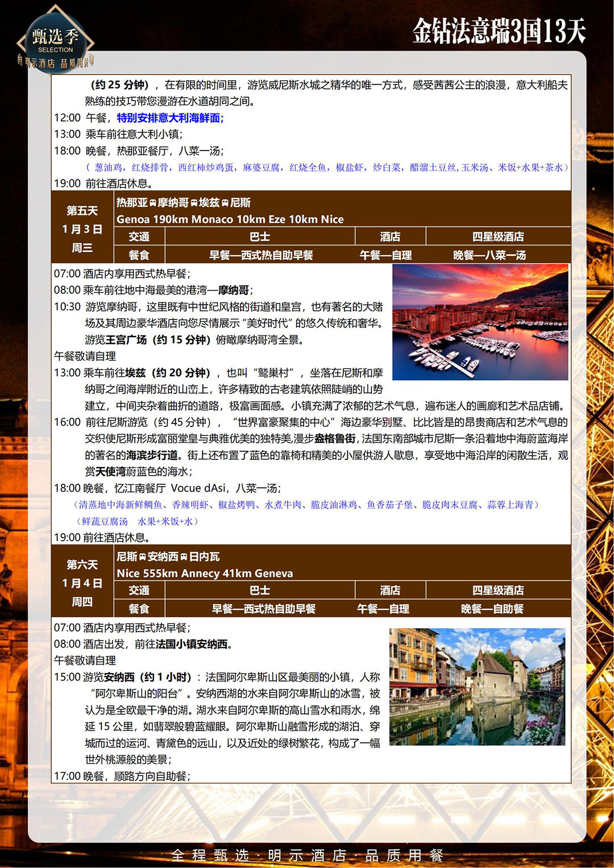Click the bold text 王宫广场（约15分钟）

pyautogui.click(x=158, y=340)
